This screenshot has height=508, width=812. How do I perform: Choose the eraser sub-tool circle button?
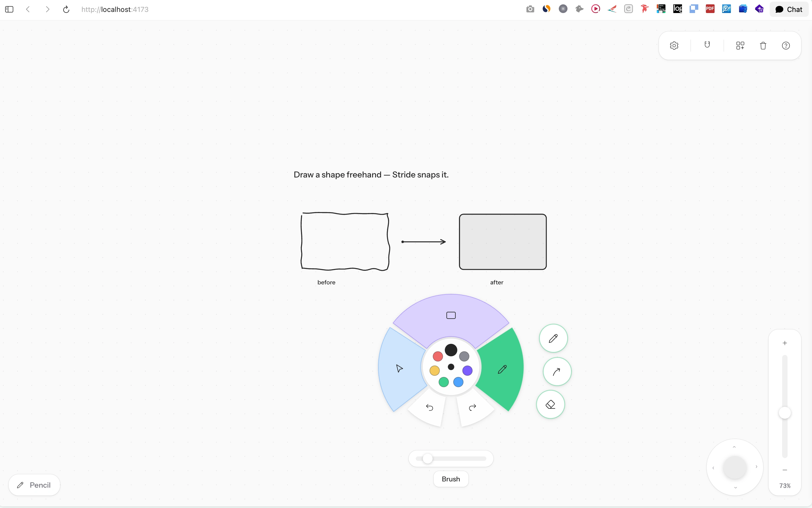[550, 404]
